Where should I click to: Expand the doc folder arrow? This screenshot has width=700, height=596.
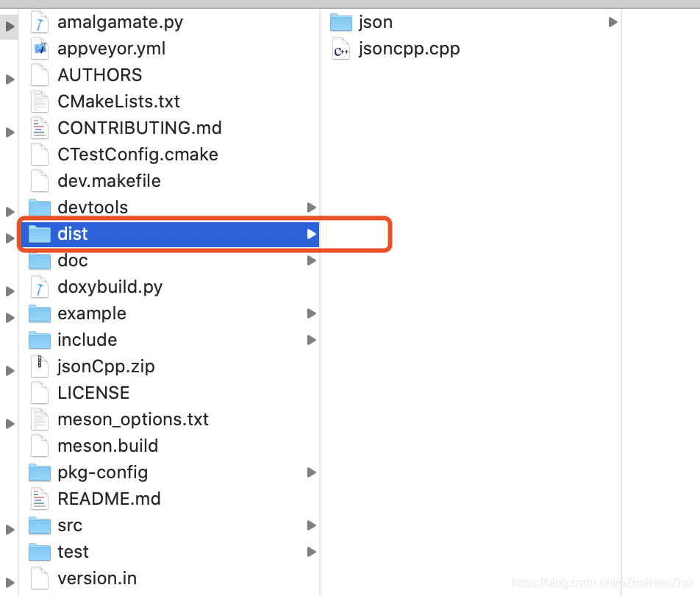click(x=311, y=260)
